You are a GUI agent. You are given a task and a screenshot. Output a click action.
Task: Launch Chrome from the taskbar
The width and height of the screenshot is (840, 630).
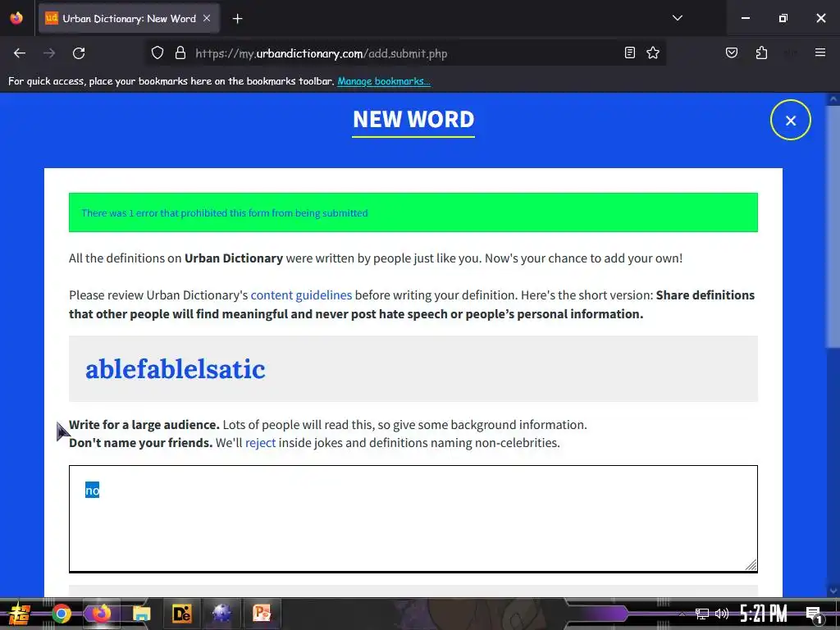click(x=62, y=614)
